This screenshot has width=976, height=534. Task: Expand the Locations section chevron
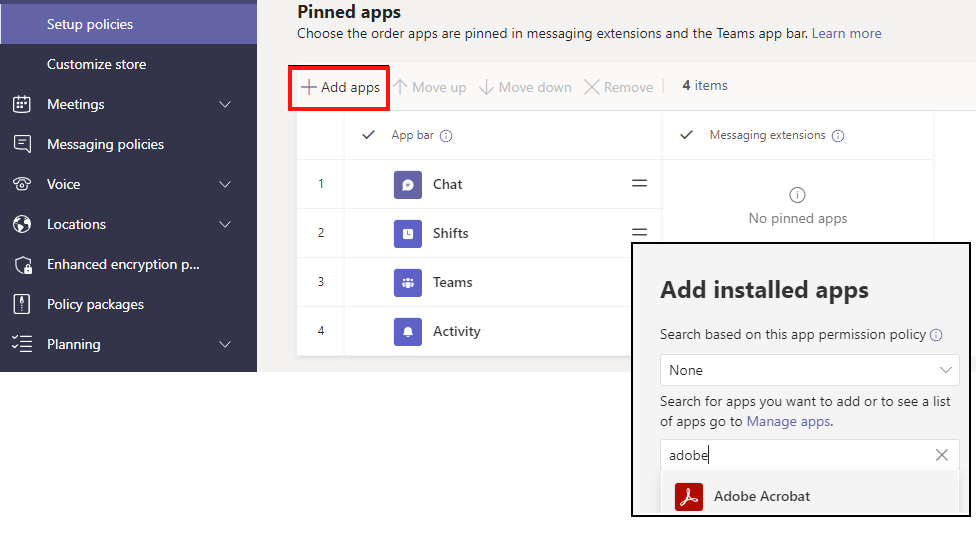point(225,224)
